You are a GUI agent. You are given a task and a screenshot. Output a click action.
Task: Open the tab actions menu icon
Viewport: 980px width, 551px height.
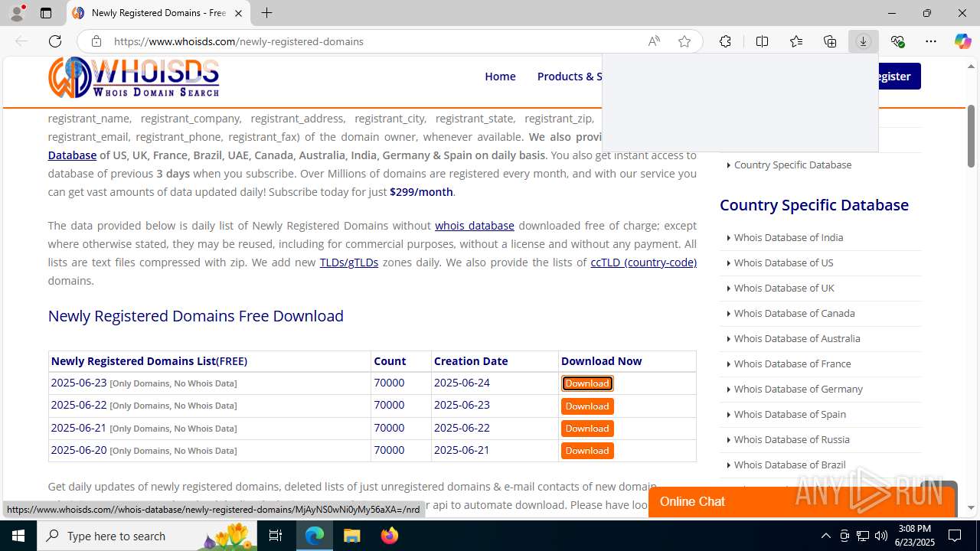[46, 13]
